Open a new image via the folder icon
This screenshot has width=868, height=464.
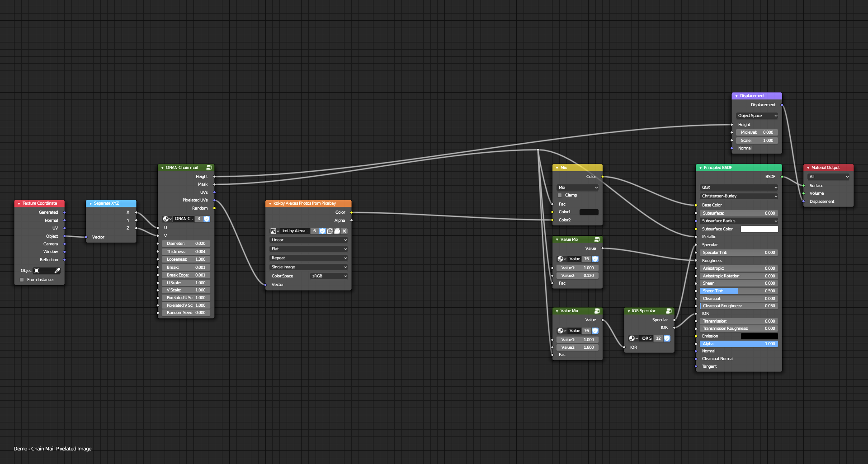coord(337,231)
